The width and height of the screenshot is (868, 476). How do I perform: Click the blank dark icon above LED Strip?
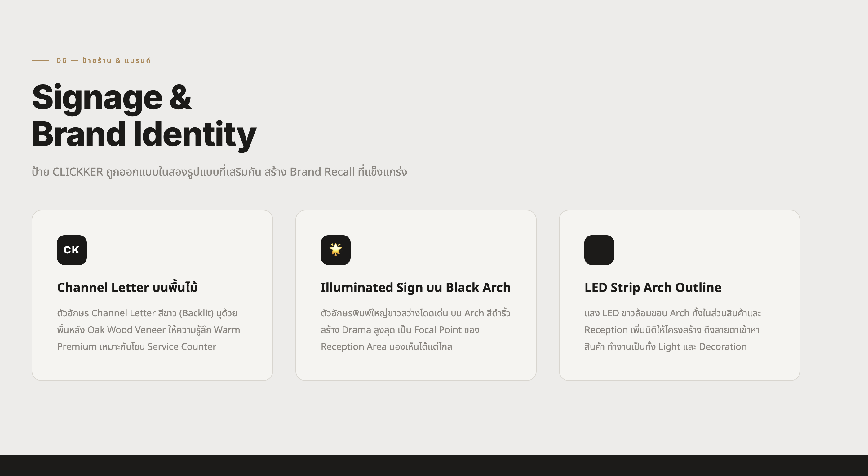coord(599,250)
